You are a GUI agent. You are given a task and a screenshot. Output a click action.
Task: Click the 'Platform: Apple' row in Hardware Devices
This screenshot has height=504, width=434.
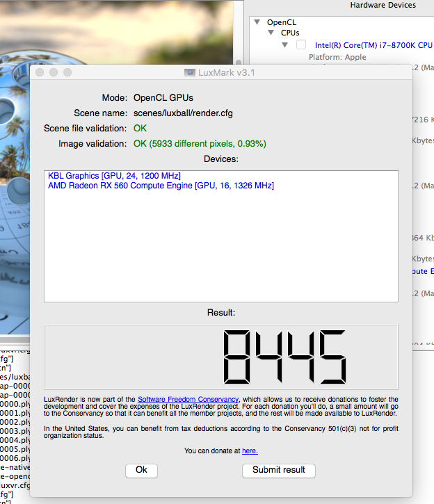coord(337,57)
